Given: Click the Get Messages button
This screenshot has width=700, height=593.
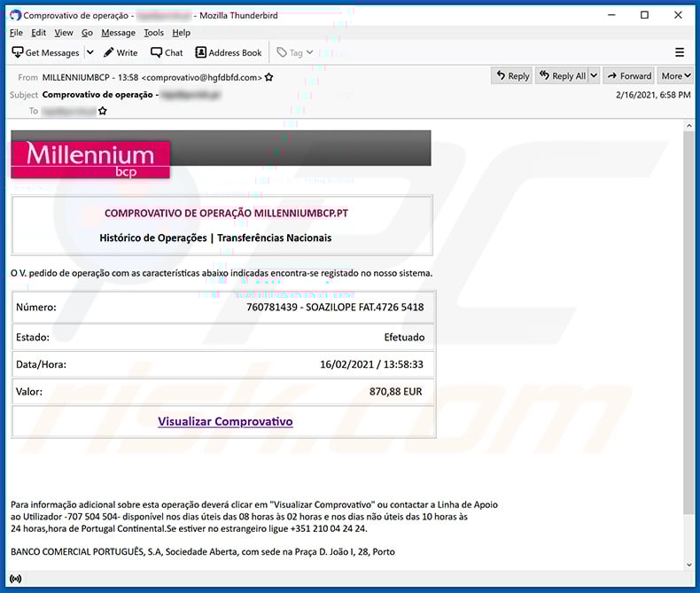Looking at the screenshot, I should pos(45,52).
